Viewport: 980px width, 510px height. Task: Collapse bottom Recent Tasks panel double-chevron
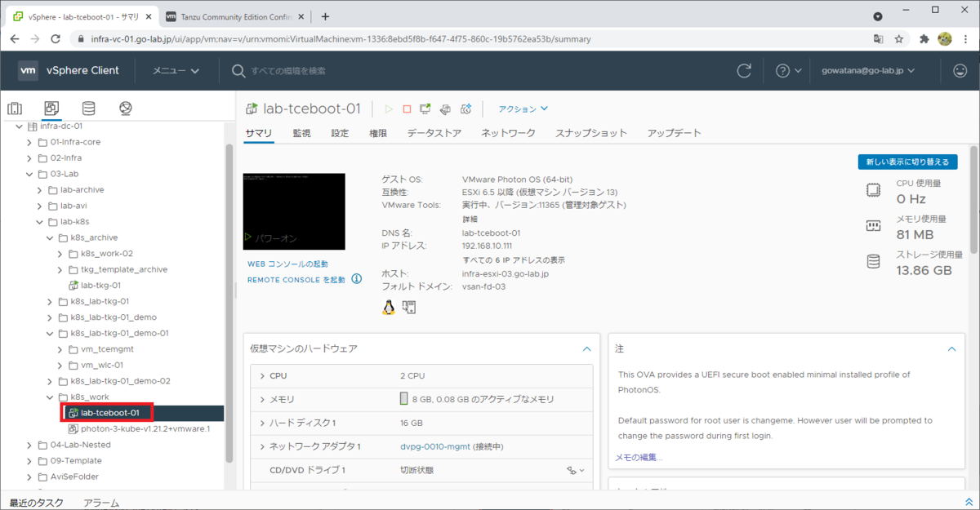click(x=969, y=503)
